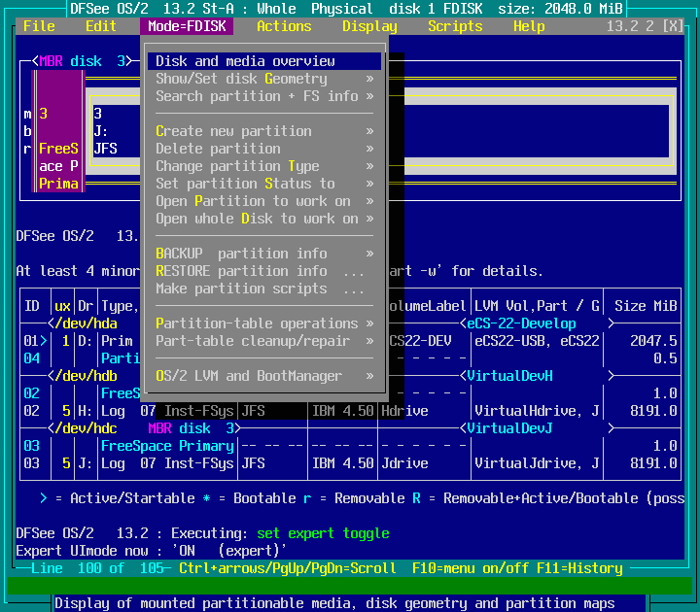Open the Actions menu
Viewport: 700px width, 612px height.
click(284, 26)
